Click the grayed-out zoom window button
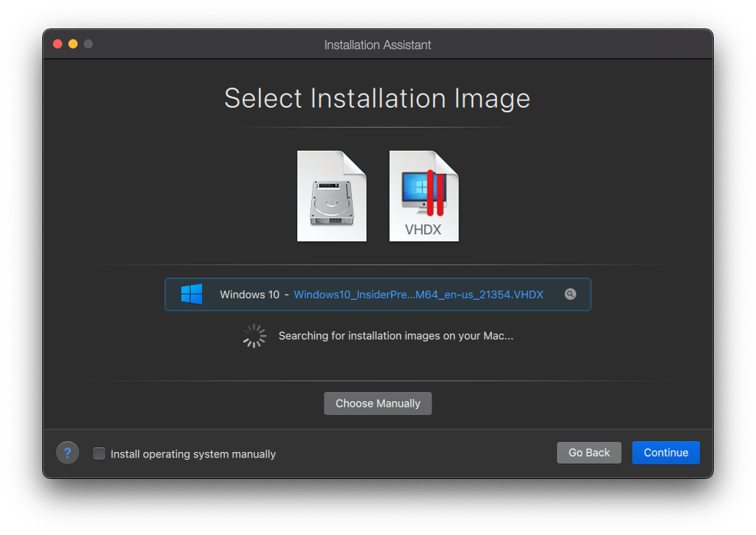 pos(88,45)
